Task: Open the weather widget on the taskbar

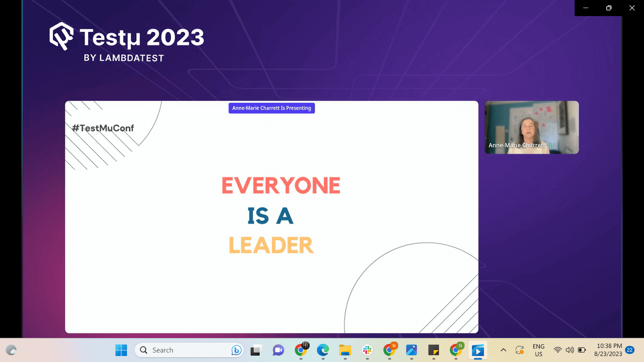Action: click(11, 350)
